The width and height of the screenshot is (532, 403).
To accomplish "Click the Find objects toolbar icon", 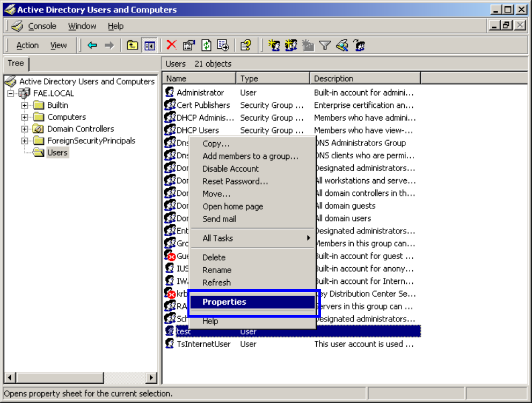I will pyautogui.click(x=342, y=45).
